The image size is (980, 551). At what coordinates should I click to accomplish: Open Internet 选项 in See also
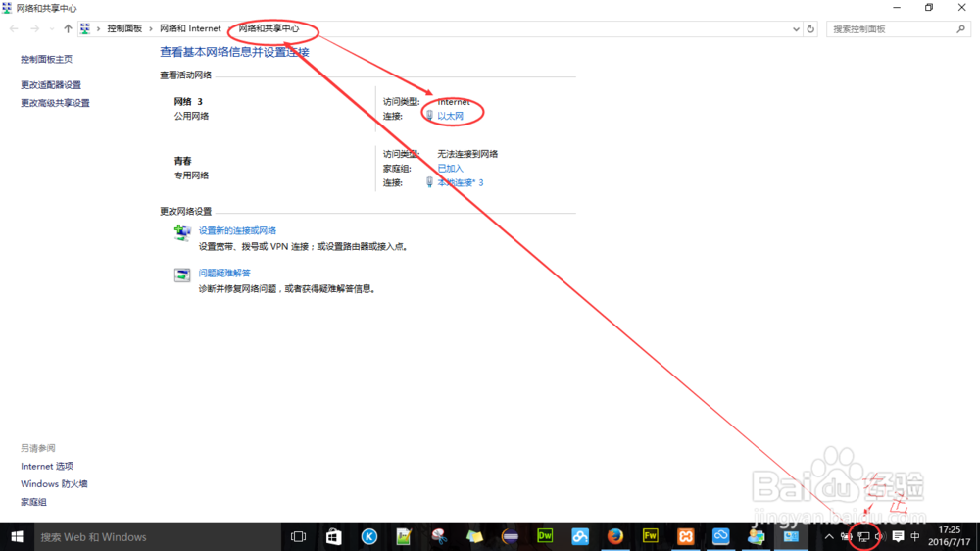(47, 466)
